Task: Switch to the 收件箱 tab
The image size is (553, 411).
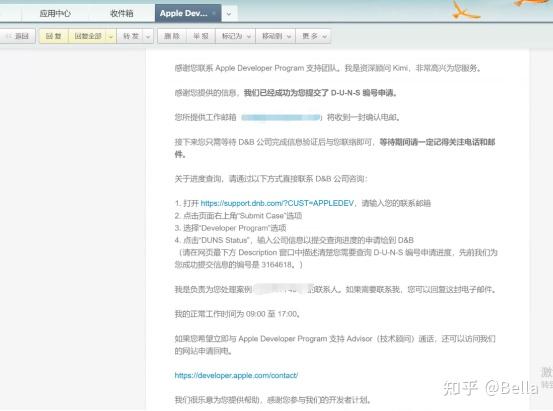Action: pos(122,13)
